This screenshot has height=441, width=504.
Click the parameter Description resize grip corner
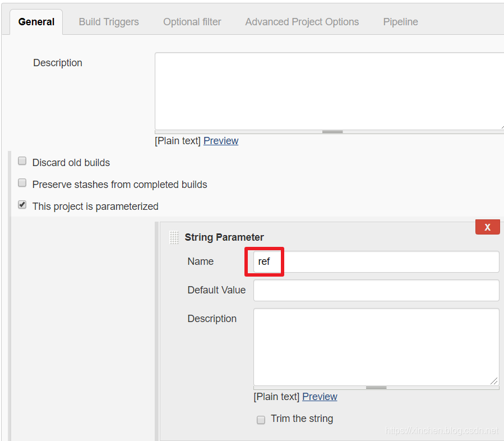click(494, 381)
